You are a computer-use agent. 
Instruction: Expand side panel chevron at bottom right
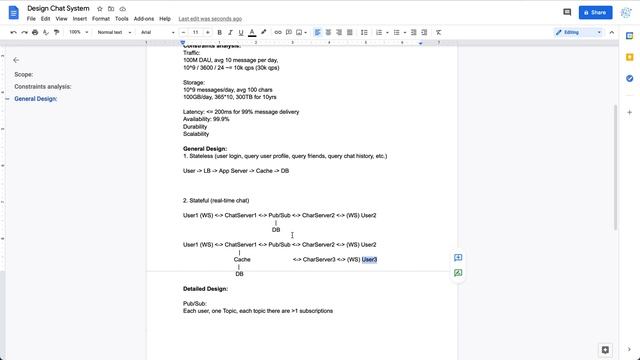(629, 349)
